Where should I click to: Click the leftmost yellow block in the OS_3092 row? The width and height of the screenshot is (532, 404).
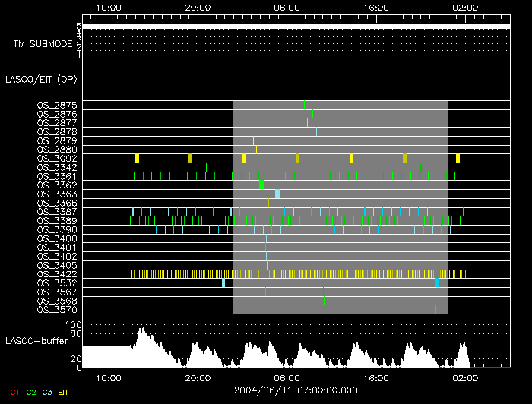137,158
